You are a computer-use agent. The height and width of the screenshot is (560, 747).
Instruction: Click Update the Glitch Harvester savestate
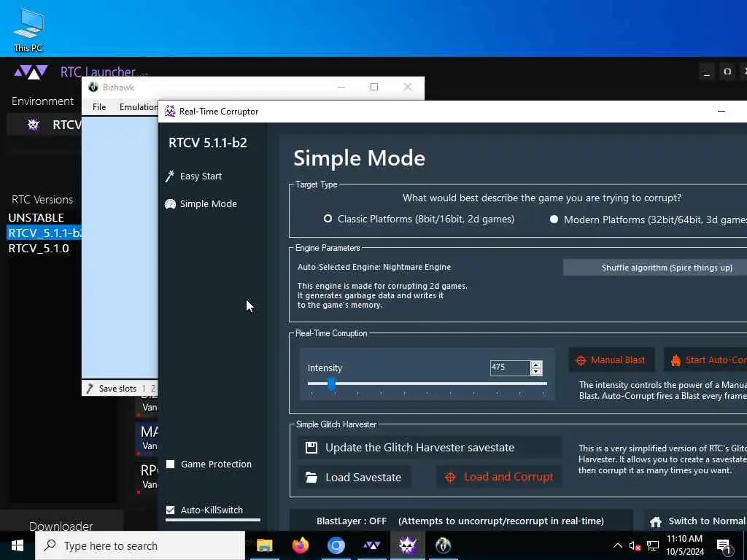point(430,448)
